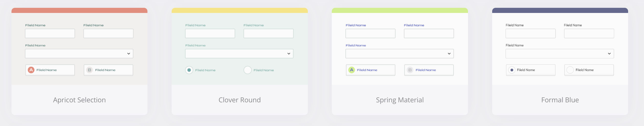Click the Clover Round theme title
Screen dimensions: 644x126
[240, 100]
